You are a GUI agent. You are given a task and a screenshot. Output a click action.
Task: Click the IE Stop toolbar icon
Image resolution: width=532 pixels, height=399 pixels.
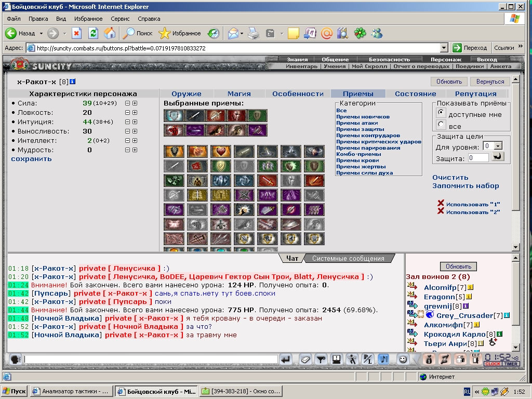pyautogui.click(x=77, y=33)
